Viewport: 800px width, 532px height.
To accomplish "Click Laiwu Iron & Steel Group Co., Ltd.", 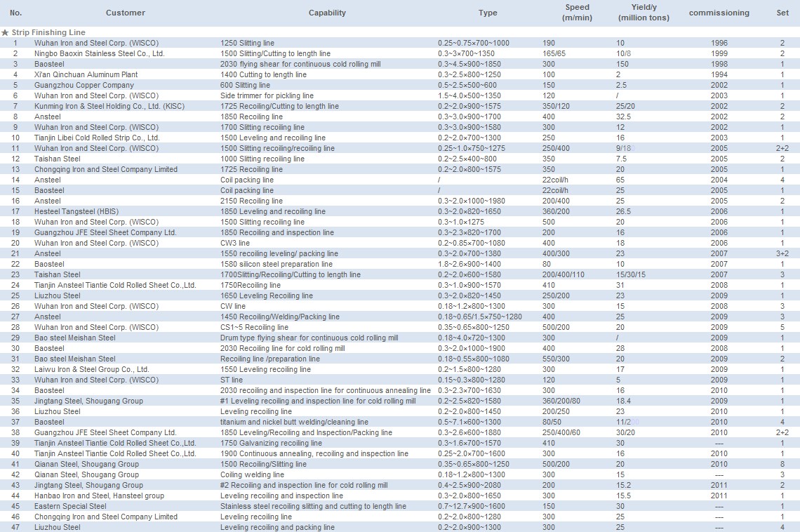I will 92,369.
